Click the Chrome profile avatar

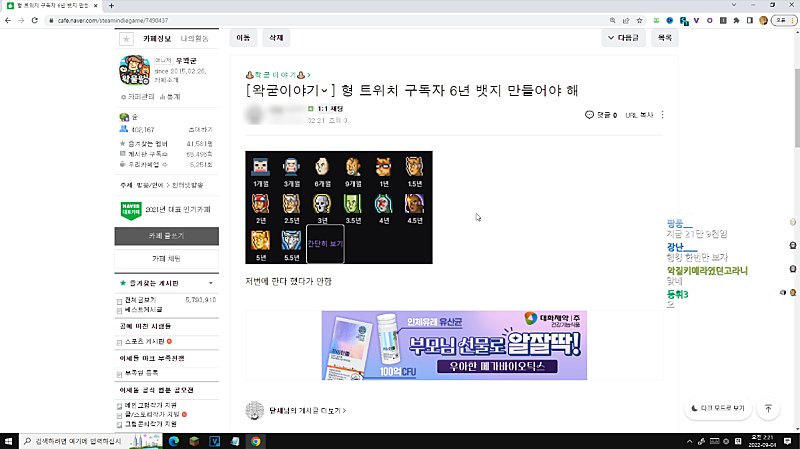click(x=763, y=20)
